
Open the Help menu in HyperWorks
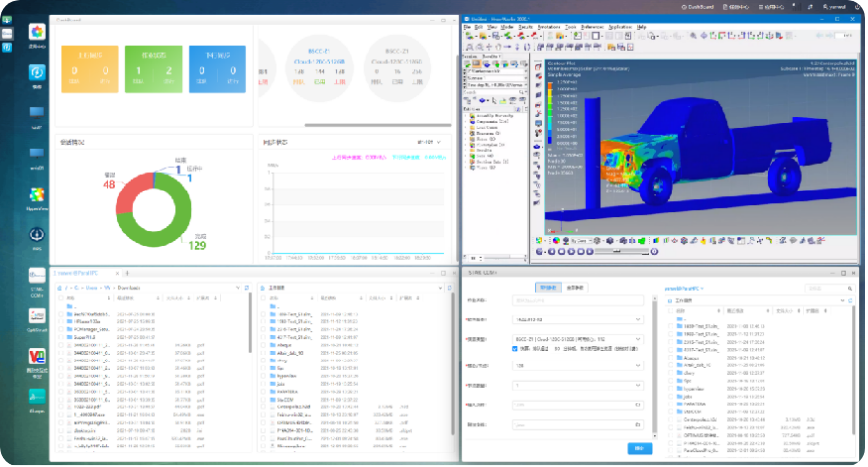[x=641, y=27]
